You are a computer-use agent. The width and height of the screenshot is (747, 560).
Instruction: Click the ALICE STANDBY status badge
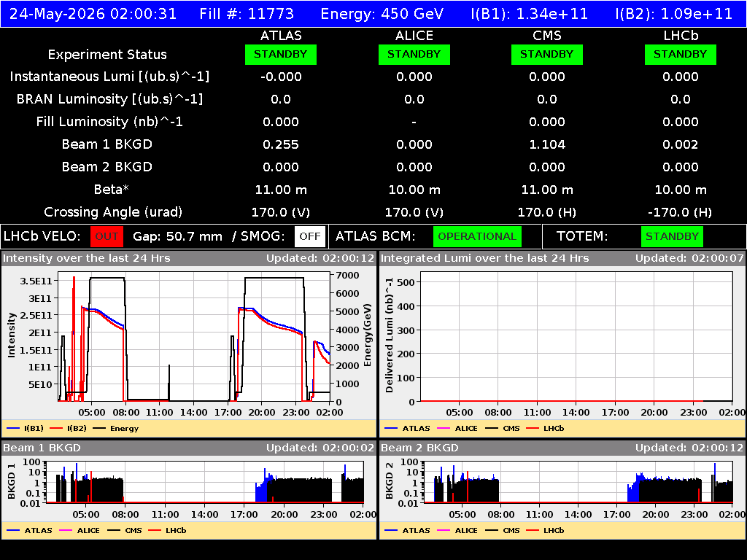click(414, 54)
